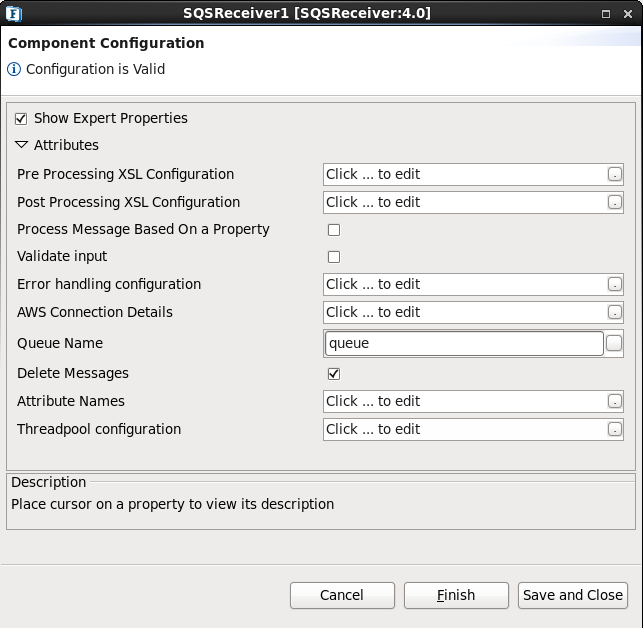
Task: Open the AWS Connection Details ellipsis editor
Action: (614, 312)
